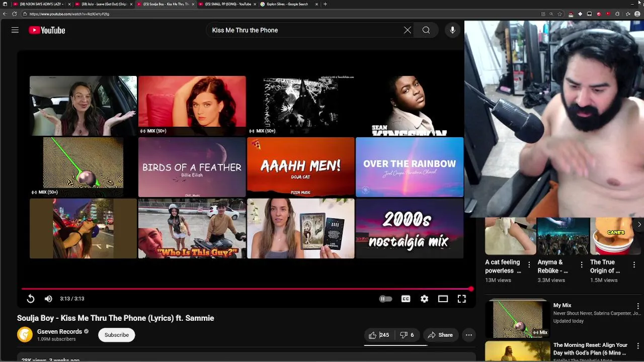
Task: Open the Who Is This Guy? video
Action: [192, 228]
